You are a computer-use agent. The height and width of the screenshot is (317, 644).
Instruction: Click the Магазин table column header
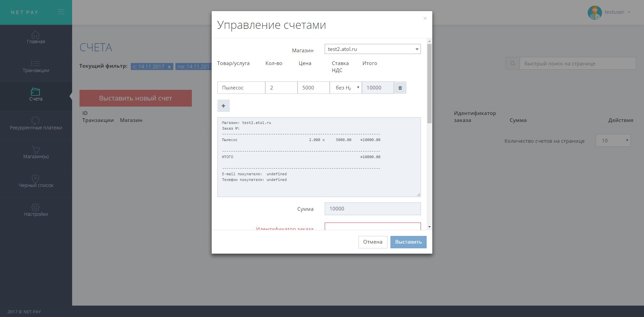pyautogui.click(x=131, y=120)
